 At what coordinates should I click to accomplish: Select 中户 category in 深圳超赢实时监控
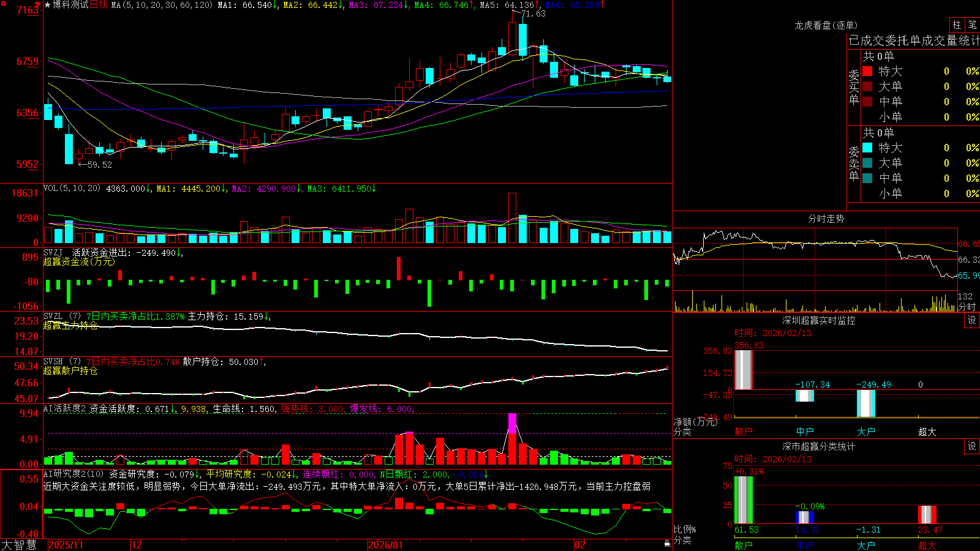805,432
